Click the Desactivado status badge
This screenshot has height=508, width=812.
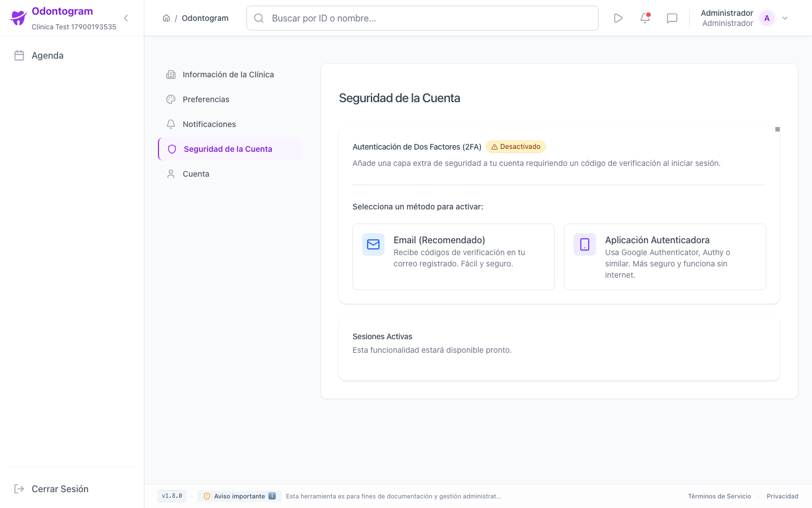click(516, 147)
